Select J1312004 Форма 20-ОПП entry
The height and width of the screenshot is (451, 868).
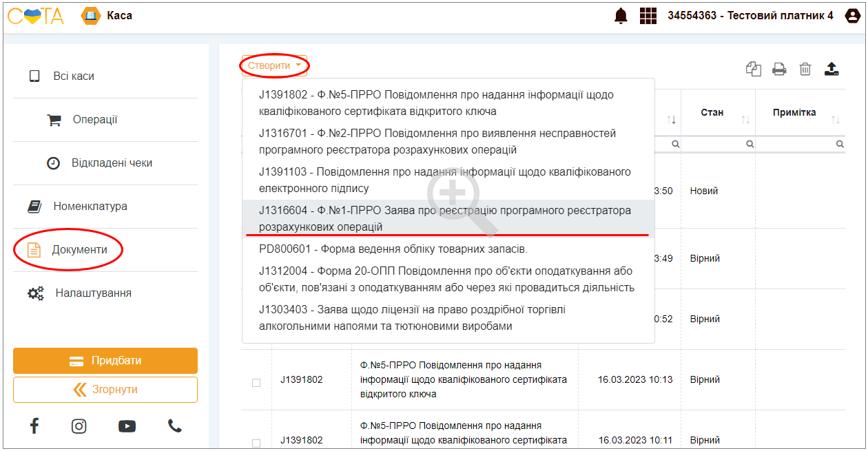point(448,279)
